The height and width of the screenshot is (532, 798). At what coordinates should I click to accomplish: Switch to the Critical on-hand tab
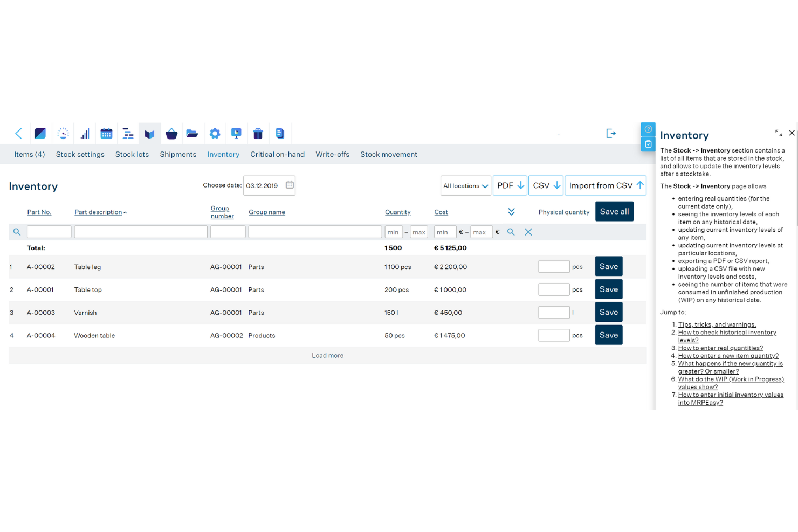point(277,155)
